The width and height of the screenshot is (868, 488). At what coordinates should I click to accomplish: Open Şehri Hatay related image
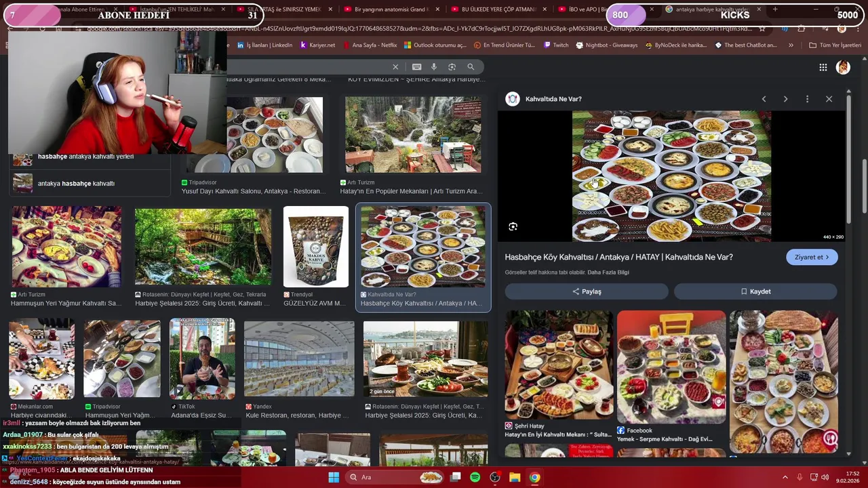(559, 365)
